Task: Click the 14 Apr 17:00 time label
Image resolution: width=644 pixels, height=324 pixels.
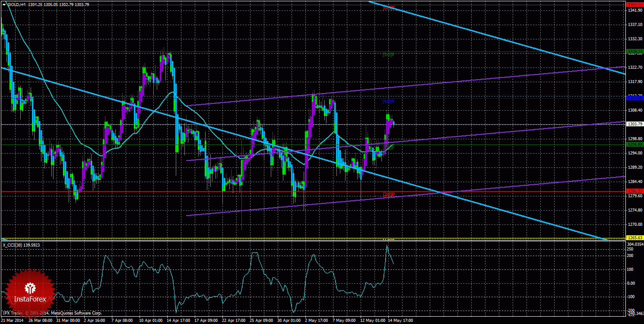Action: pyautogui.click(x=178, y=321)
